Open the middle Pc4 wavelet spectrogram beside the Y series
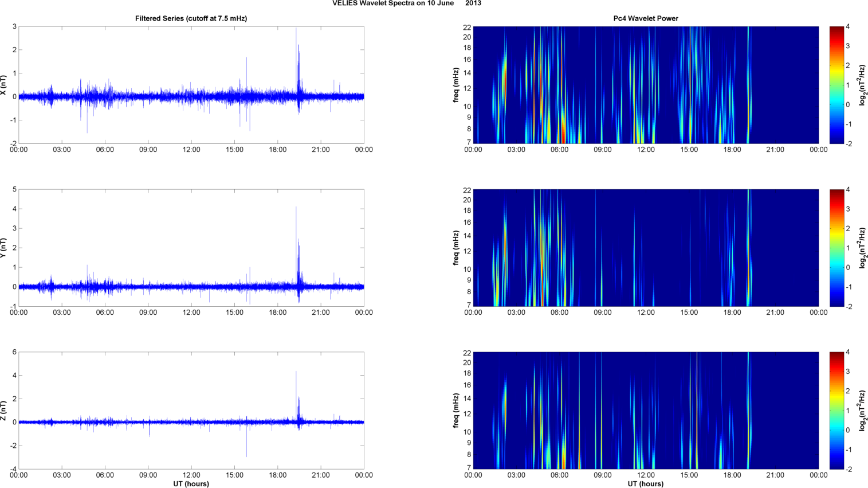The width and height of the screenshot is (868, 488). pos(646,248)
